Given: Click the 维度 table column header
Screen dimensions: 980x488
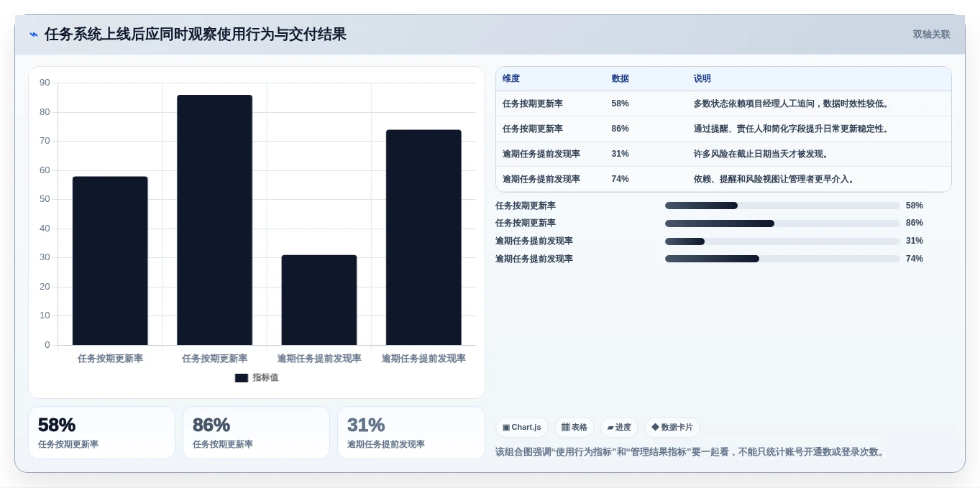Looking at the screenshot, I should tap(511, 78).
